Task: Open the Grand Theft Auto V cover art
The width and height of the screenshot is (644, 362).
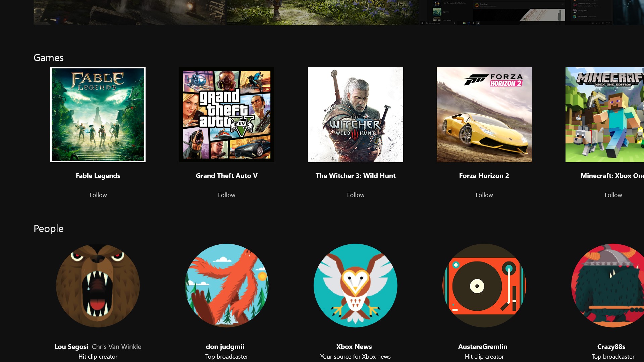Action: [227, 115]
